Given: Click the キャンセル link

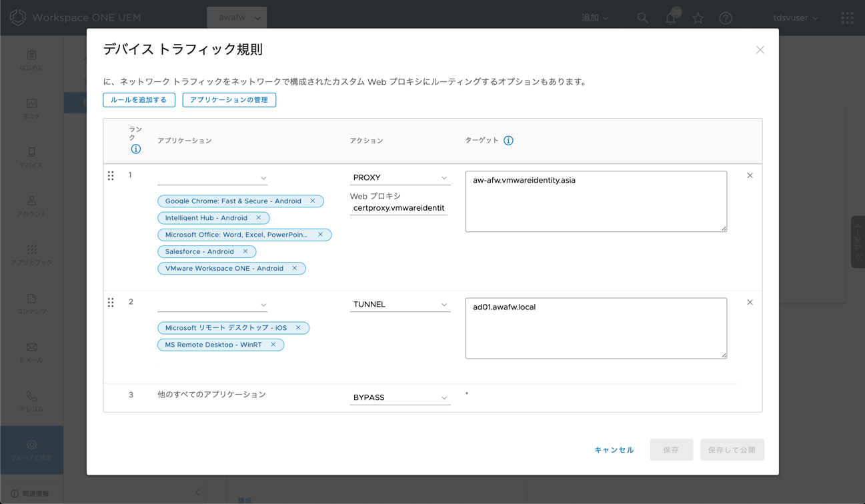Looking at the screenshot, I should point(614,450).
